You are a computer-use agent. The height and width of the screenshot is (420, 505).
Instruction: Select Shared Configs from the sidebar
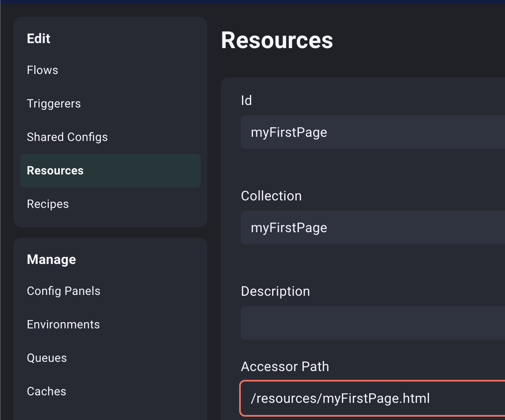coord(67,137)
